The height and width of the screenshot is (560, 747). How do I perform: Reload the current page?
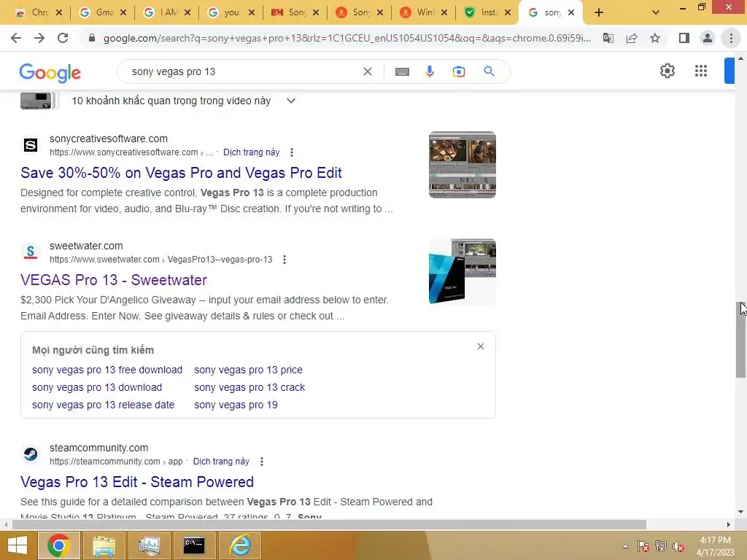63,38
